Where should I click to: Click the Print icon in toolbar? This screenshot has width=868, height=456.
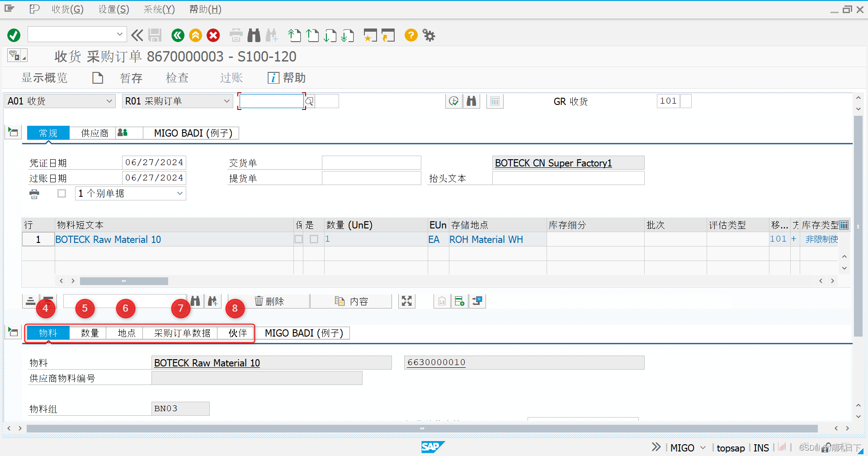[236, 35]
